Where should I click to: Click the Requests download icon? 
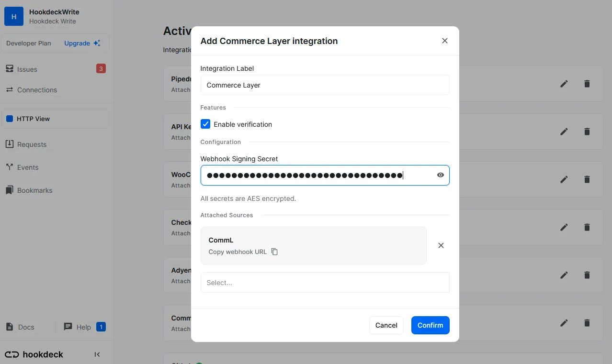click(10, 144)
